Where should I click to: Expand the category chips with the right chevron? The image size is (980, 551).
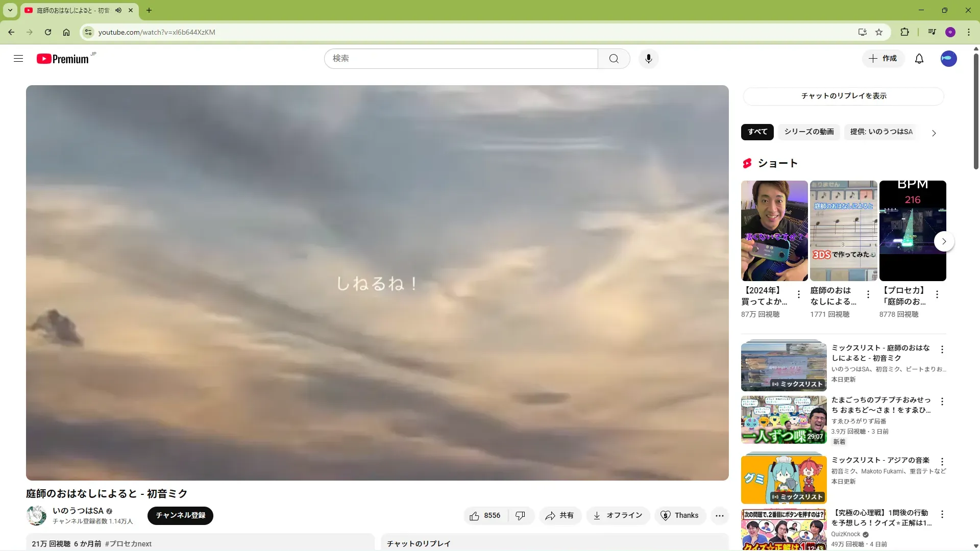(x=934, y=133)
